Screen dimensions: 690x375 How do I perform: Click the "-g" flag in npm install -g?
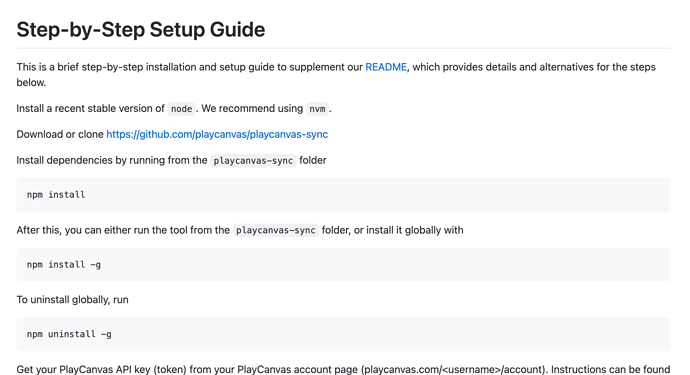click(95, 265)
